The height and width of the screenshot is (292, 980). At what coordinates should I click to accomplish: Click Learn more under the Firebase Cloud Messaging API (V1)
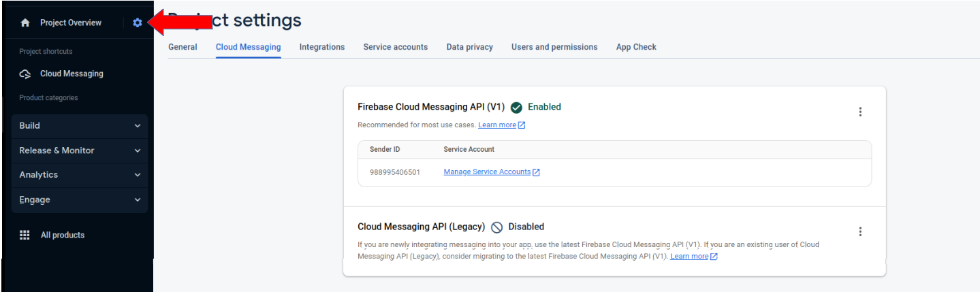click(x=497, y=125)
